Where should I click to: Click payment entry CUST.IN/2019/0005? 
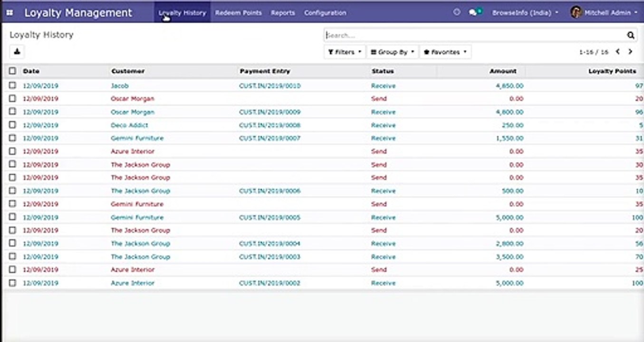coord(270,218)
